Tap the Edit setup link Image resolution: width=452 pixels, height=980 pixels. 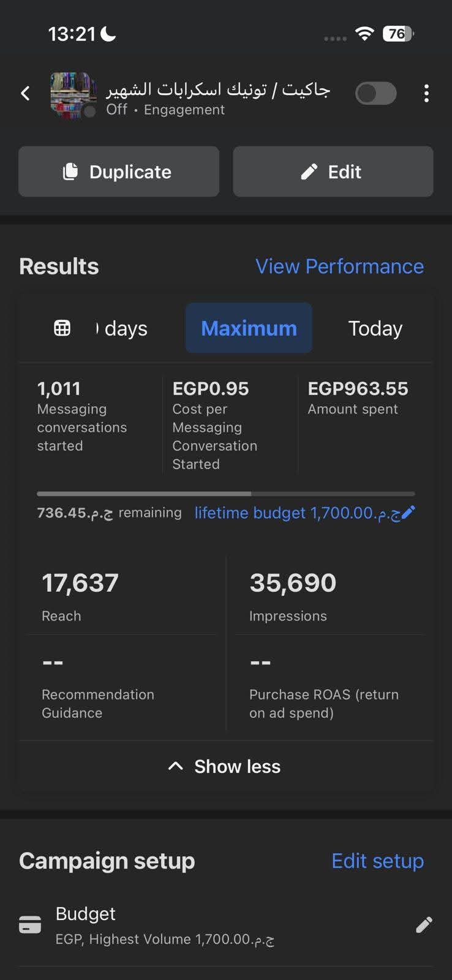pyautogui.click(x=377, y=861)
